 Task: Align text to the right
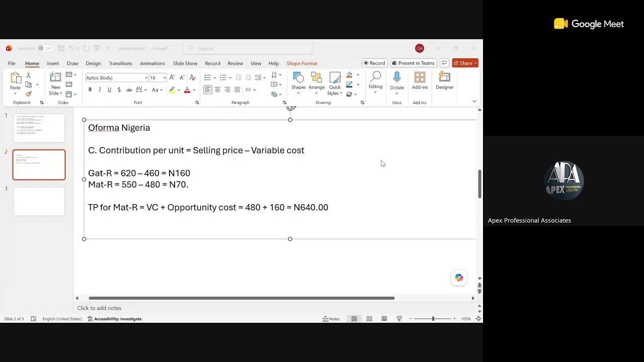point(227,89)
